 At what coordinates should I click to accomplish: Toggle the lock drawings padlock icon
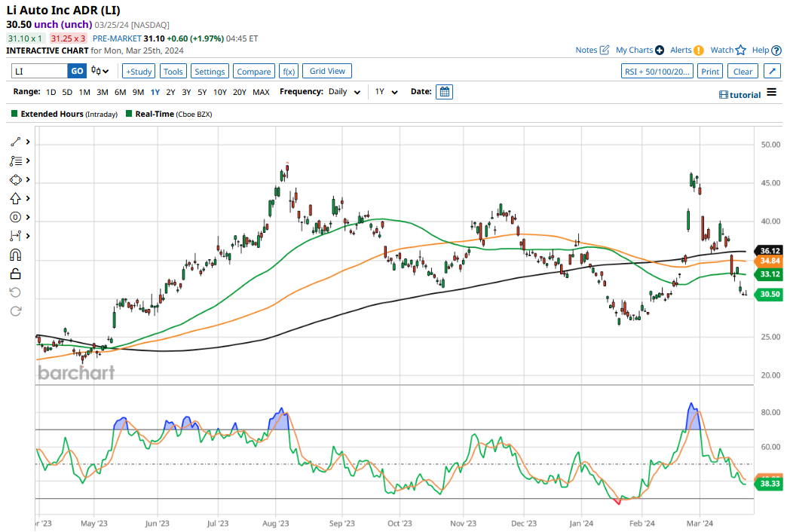click(x=15, y=274)
